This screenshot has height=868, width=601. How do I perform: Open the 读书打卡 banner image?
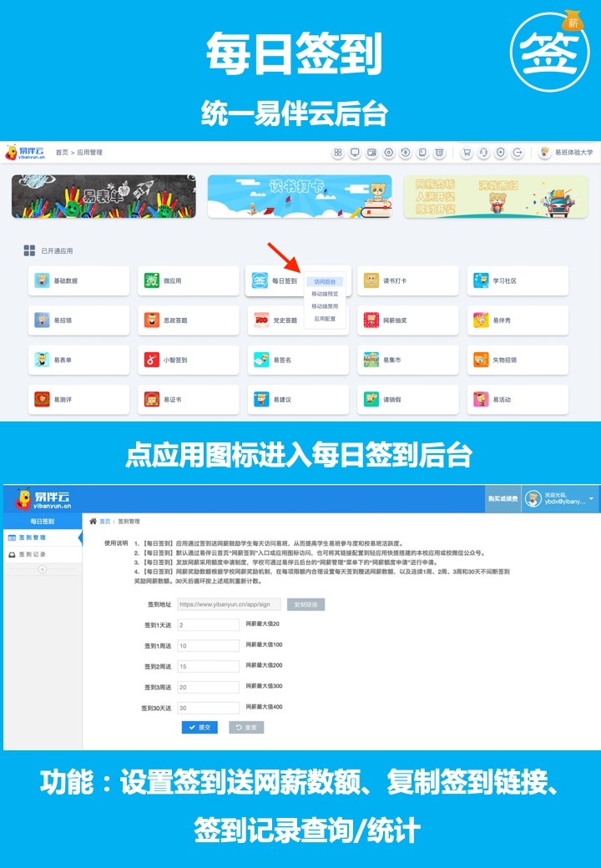click(299, 196)
